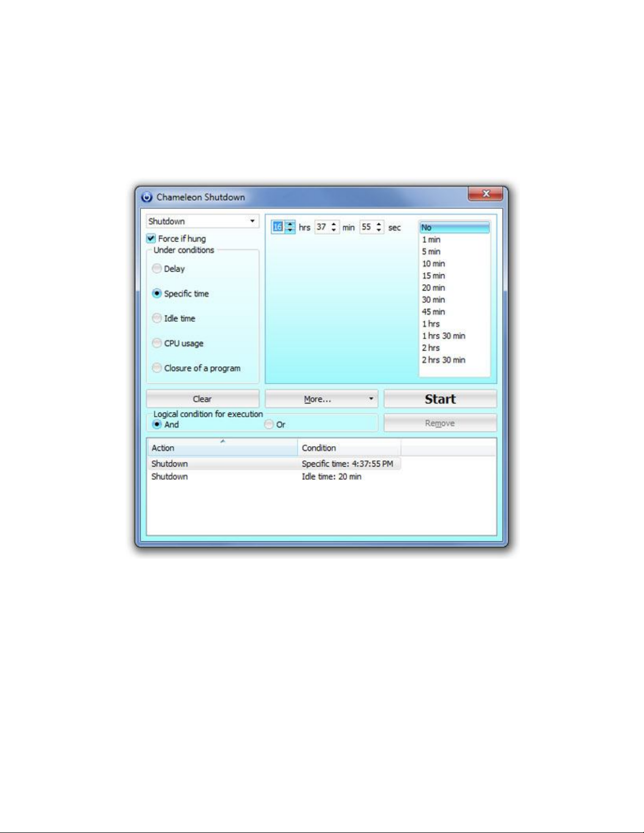Click 'Idle time: 20 min' cell
The width and height of the screenshot is (644, 833).
click(331, 477)
